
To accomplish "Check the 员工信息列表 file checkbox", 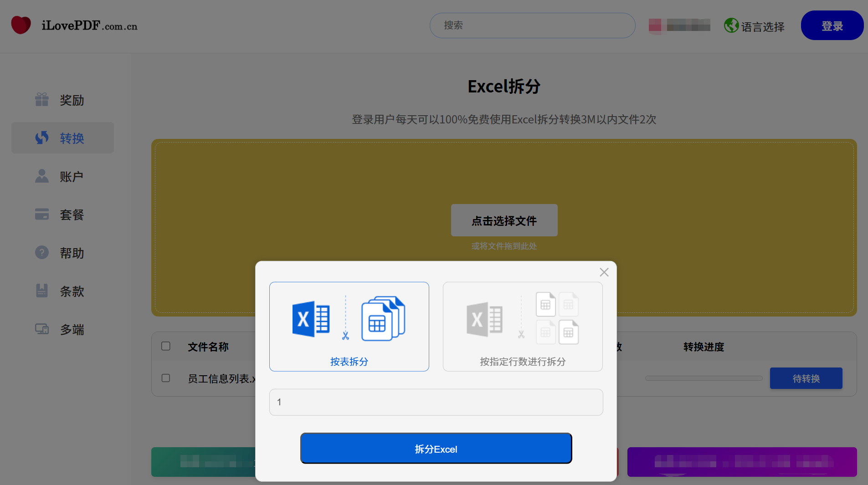I will point(166,378).
